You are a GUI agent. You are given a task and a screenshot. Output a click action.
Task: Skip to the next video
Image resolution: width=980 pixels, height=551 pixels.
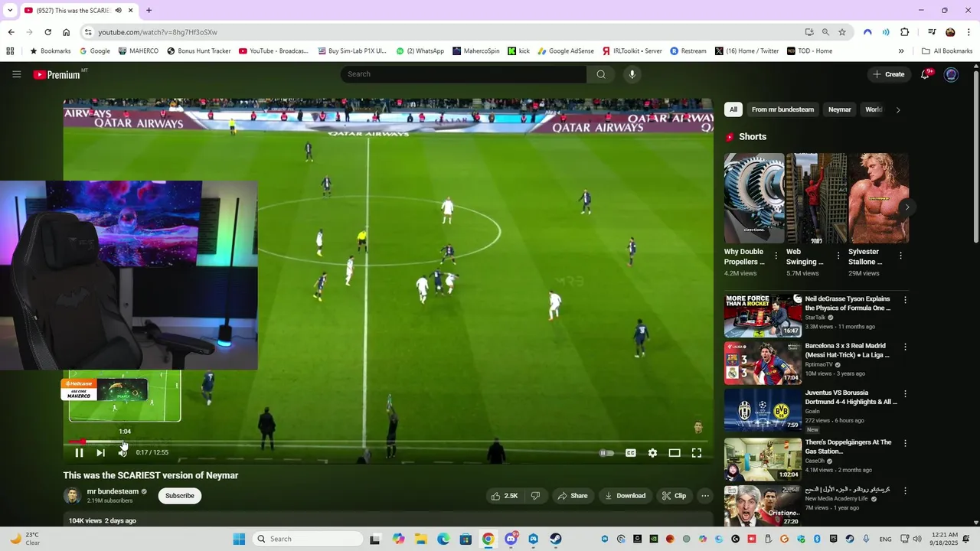click(x=100, y=452)
